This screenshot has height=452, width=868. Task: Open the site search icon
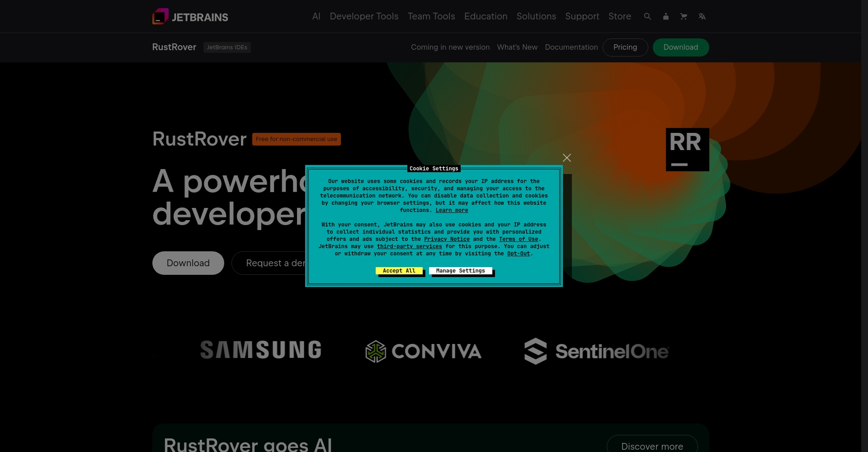click(x=647, y=16)
